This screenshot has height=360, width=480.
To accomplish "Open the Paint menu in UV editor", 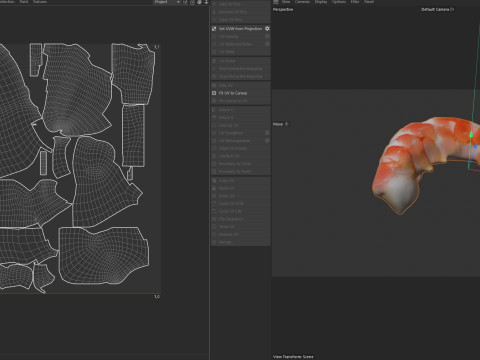I will (x=24, y=2).
